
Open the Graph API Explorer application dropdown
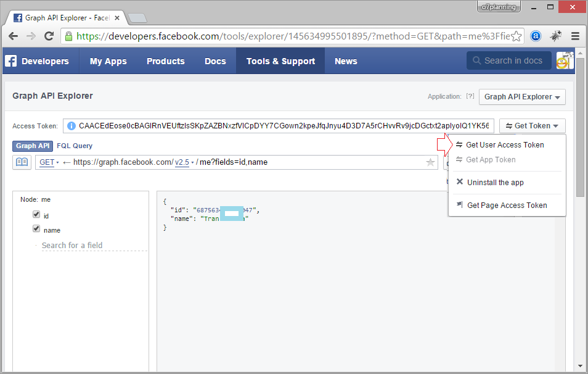(x=522, y=97)
